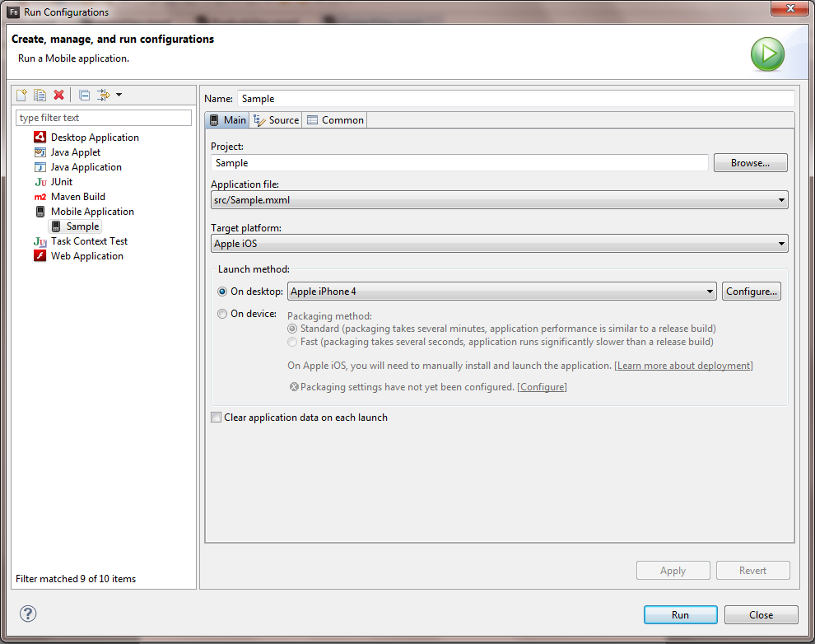Click the Revert button
The width and height of the screenshot is (815, 644).
tap(752, 571)
